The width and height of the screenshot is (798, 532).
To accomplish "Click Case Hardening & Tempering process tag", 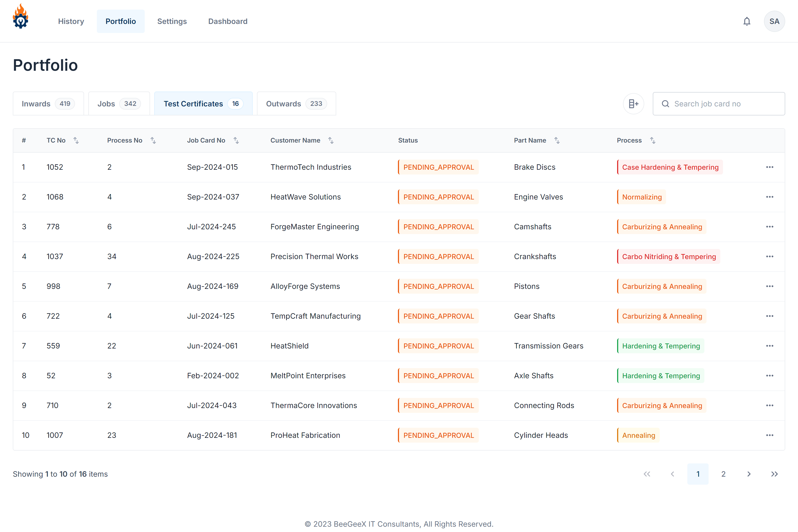I will [x=670, y=167].
